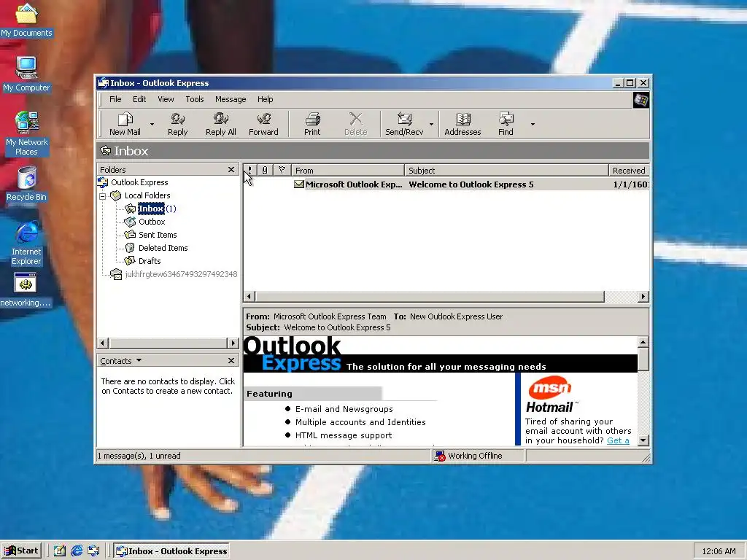The height and width of the screenshot is (560, 747).
Task: Select the Inbox folder in tree
Action: click(151, 209)
